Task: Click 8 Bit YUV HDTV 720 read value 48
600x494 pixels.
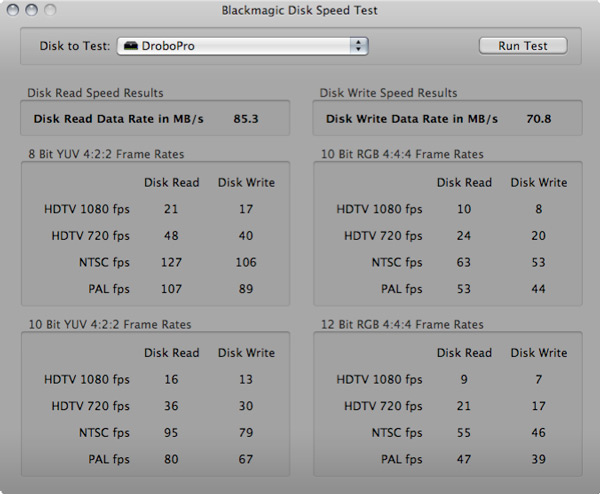Action: (171, 236)
